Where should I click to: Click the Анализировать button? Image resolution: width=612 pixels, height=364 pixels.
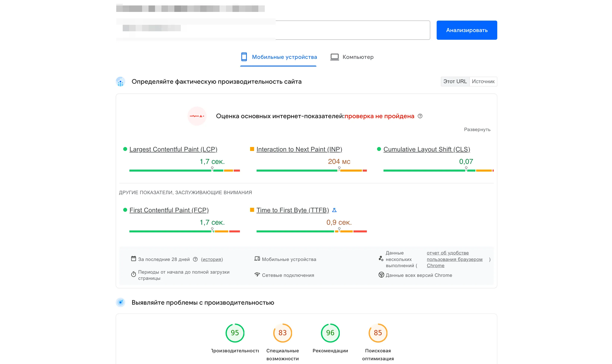pos(466,30)
